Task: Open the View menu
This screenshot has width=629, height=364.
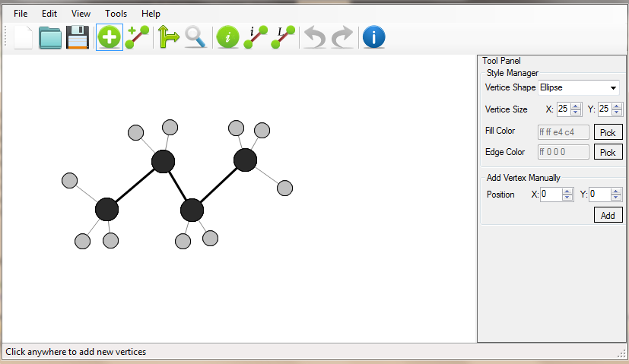Action: click(81, 14)
